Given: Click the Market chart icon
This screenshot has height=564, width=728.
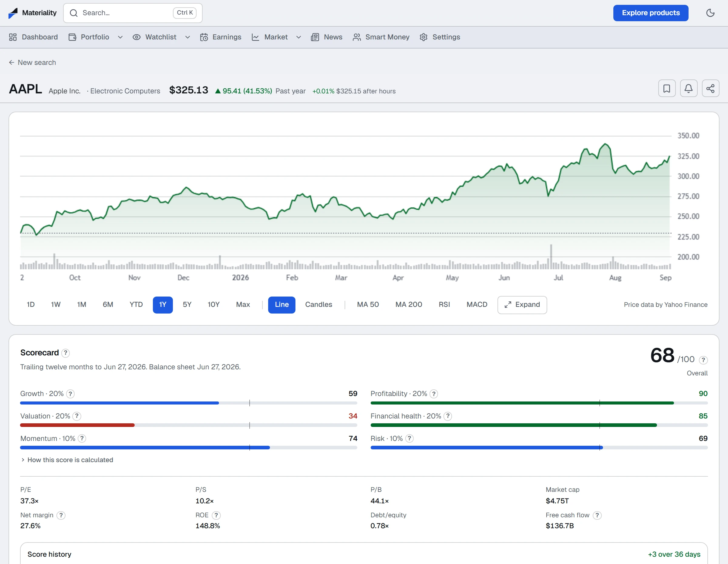Looking at the screenshot, I should coord(255,37).
